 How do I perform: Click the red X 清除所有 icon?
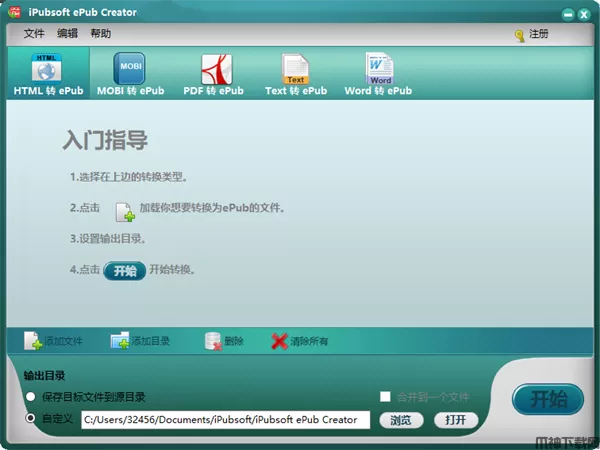click(x=280, y=341)
